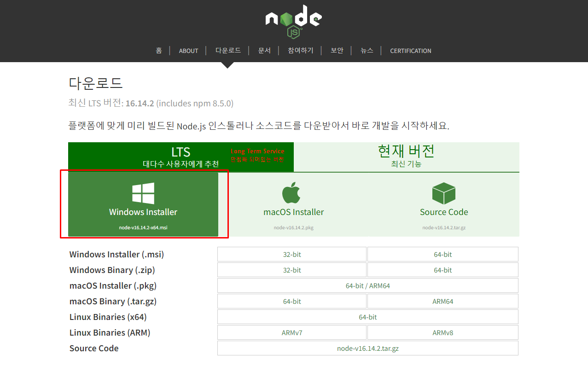588x366 pixels.
Task: Open the 보안 menu item
Action: pyautogui.click(x=337, y=51)
